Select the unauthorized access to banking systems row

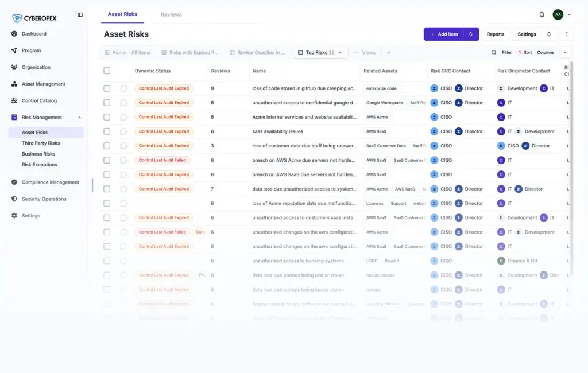point(107,261)
